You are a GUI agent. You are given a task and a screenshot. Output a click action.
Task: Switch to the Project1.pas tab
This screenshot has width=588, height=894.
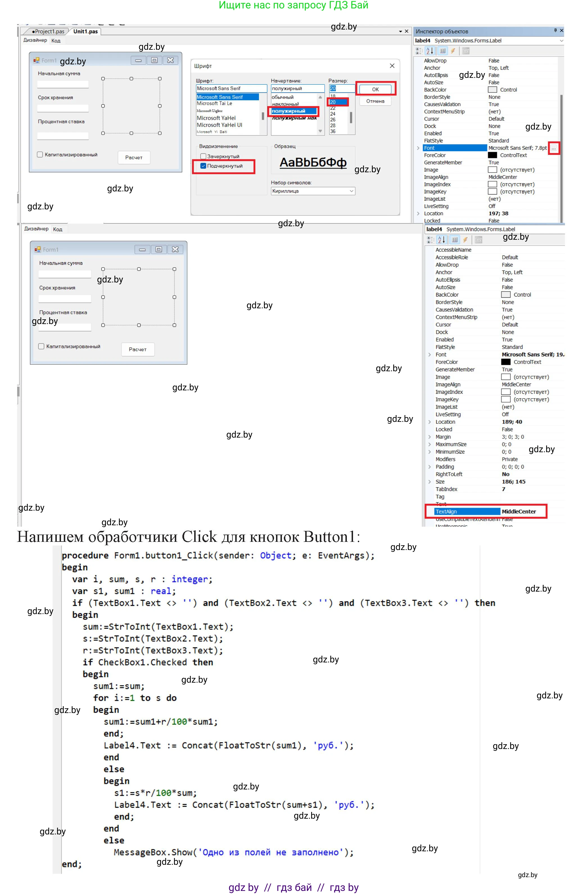(x=49, y=31)
